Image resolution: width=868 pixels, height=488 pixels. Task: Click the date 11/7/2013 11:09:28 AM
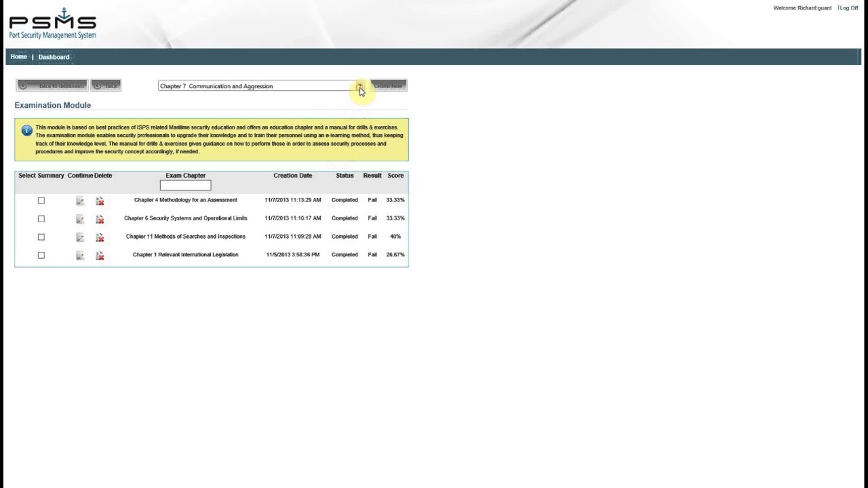point(293,237)
